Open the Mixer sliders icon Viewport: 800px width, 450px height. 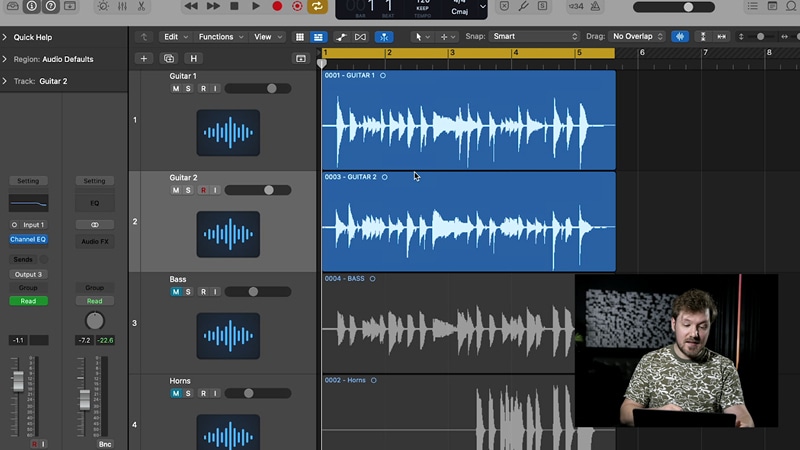coord(122,6)
